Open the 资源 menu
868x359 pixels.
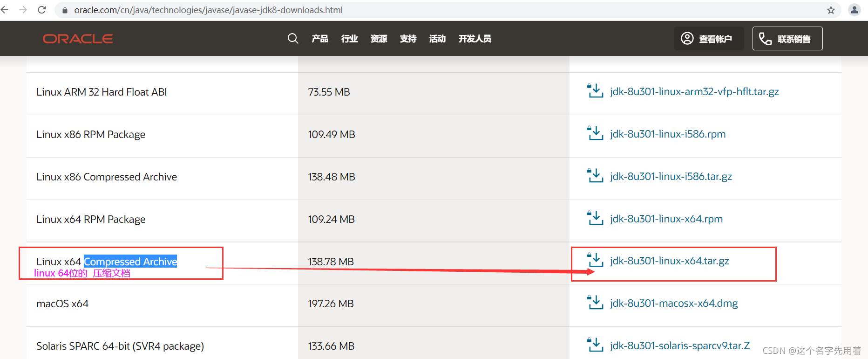coord(379,39)
